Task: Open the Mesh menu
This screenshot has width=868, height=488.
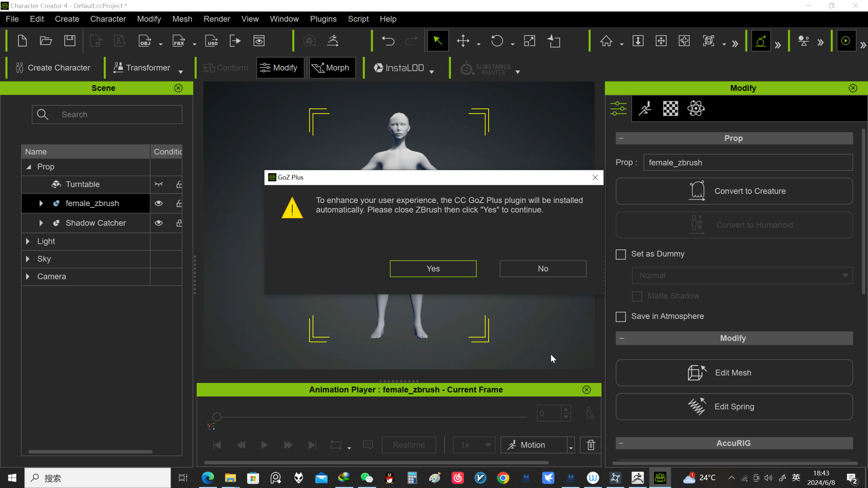Action: pyautogui.click(x=182, y=19)
